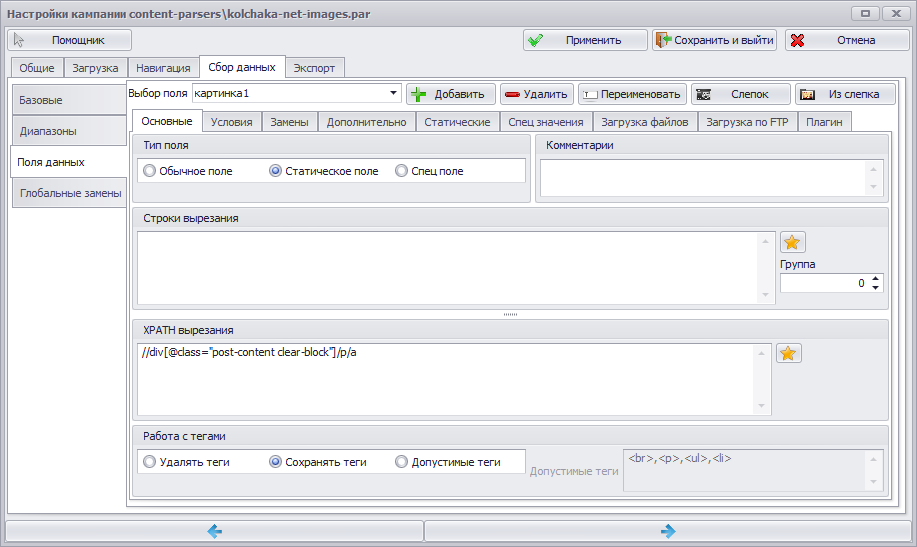Viewport: 917px width, 547px height.
Task: Select the Обычное поле radio button
Action: click(150, 171)
